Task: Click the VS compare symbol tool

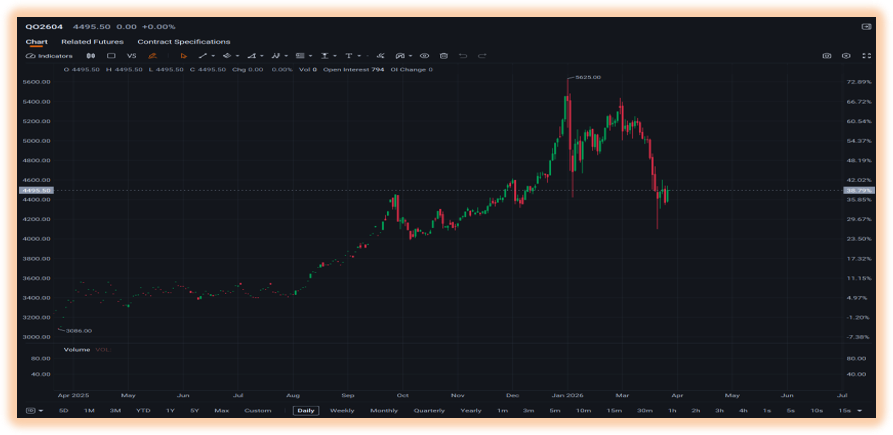Action: coord(132,56)
